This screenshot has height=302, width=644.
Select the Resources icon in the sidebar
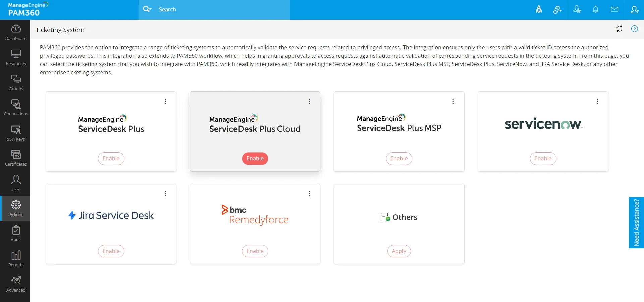coord(15,57)
